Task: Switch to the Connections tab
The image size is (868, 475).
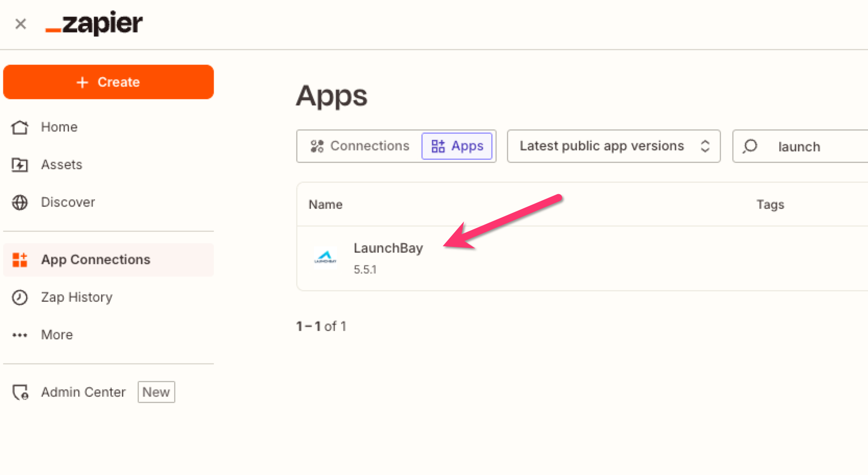Action: [x=360, y=146]
